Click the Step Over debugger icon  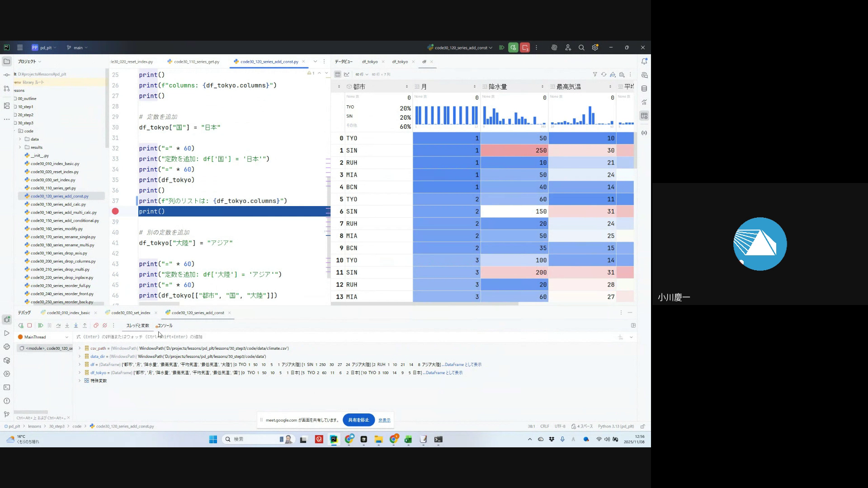tap(58, 325)
